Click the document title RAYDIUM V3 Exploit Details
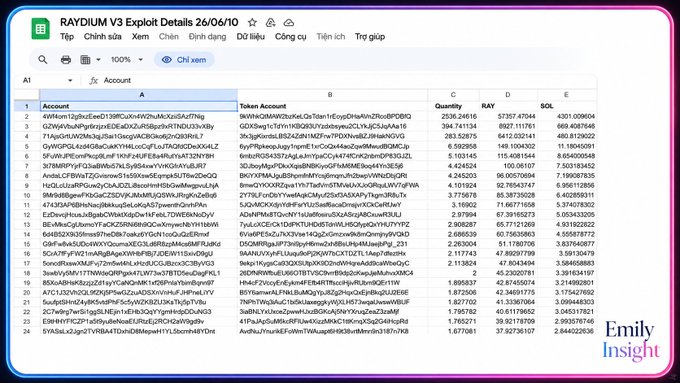Image resolution: width=680 pixels, height=383 pixels. (x=149, y=22)
